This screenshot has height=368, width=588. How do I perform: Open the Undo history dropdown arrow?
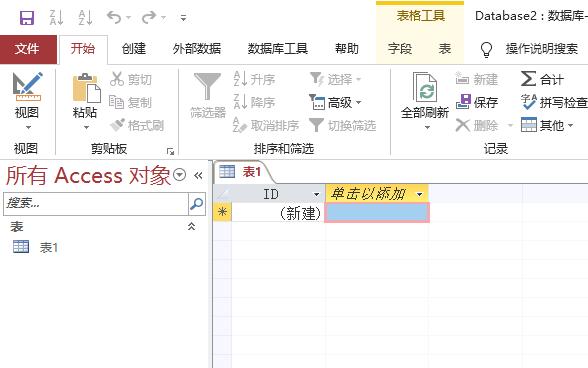click(x=128, y=18)
